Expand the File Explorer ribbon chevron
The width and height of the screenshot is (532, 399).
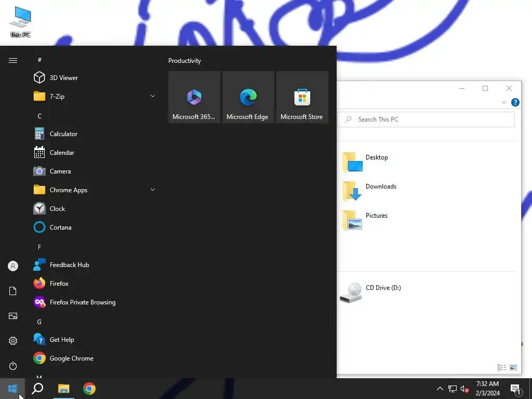tap(504, 102)
